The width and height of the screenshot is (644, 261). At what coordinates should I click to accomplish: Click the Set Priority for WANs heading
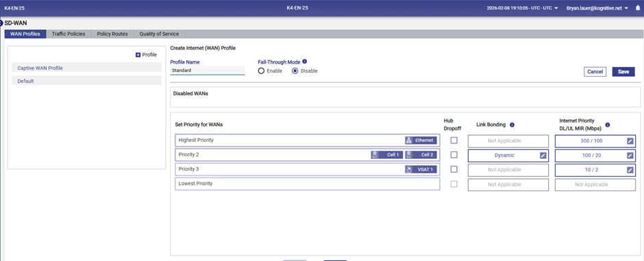point(199,124)
